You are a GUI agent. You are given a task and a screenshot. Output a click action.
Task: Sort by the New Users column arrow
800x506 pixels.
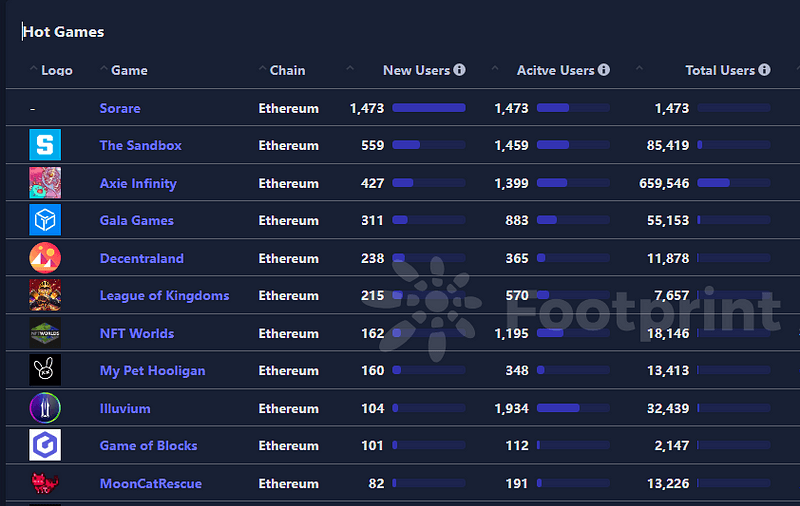point(350,68)
